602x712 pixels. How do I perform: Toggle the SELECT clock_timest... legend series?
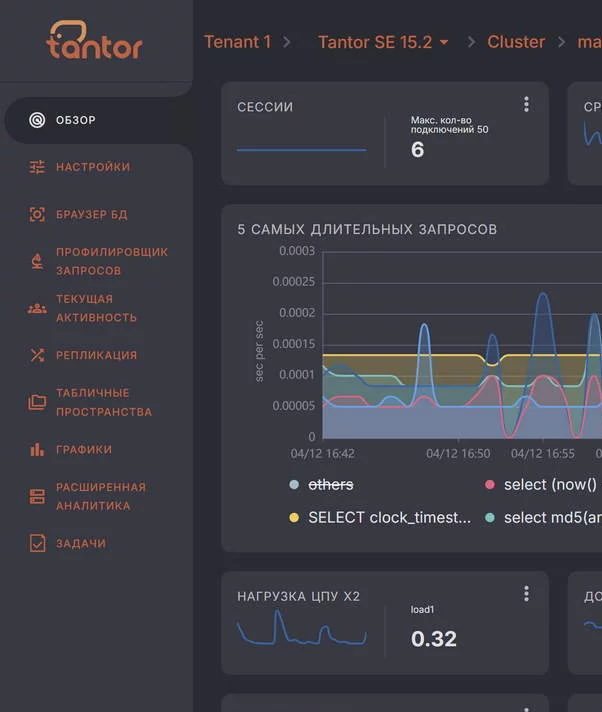(388, 517)
